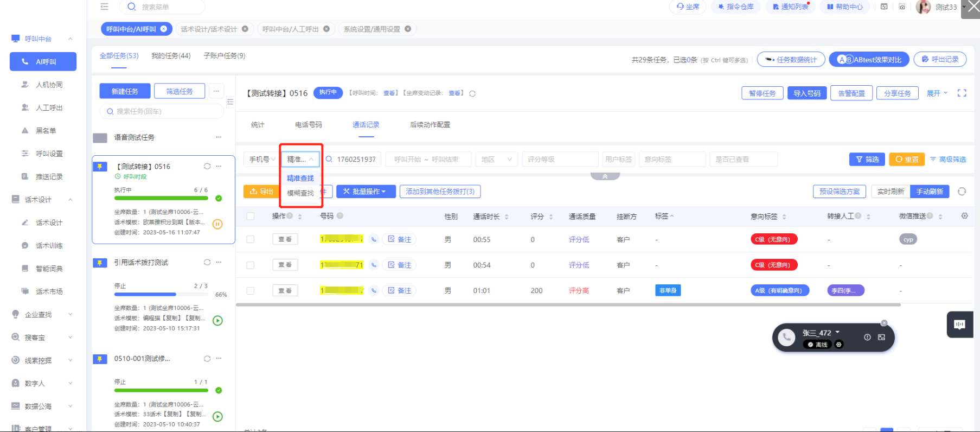
Task: Open the 我的任务(44) tab
Action: pyautogui.click(x=171, y=56)
